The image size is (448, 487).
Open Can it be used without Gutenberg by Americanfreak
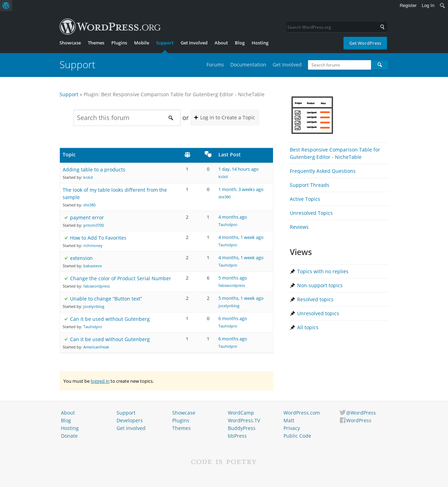(110, 339)
